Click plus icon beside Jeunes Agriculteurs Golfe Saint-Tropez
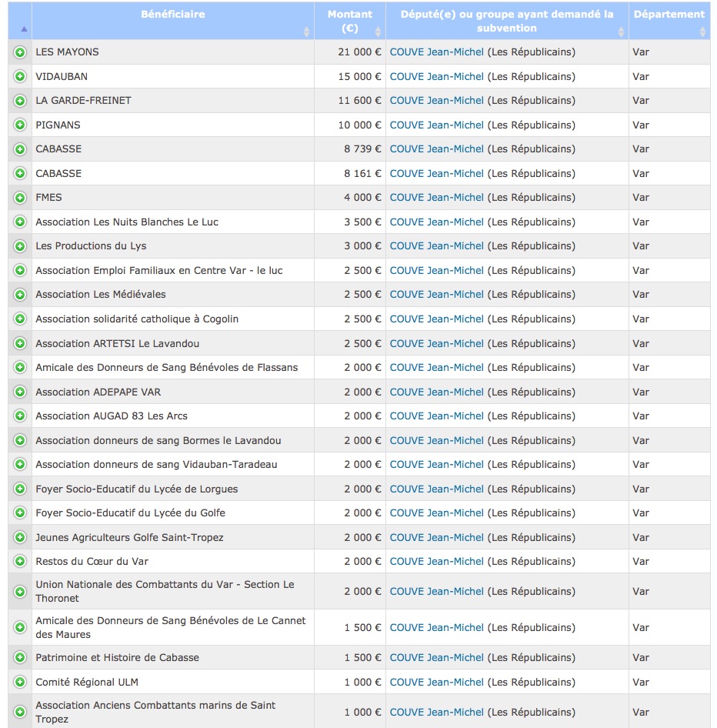The width and height of the screenshot is (717, 728). coord(20,538)
